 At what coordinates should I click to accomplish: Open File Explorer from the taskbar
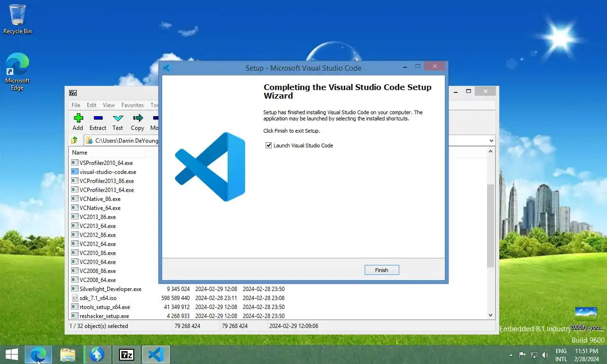tap(68, 355)
